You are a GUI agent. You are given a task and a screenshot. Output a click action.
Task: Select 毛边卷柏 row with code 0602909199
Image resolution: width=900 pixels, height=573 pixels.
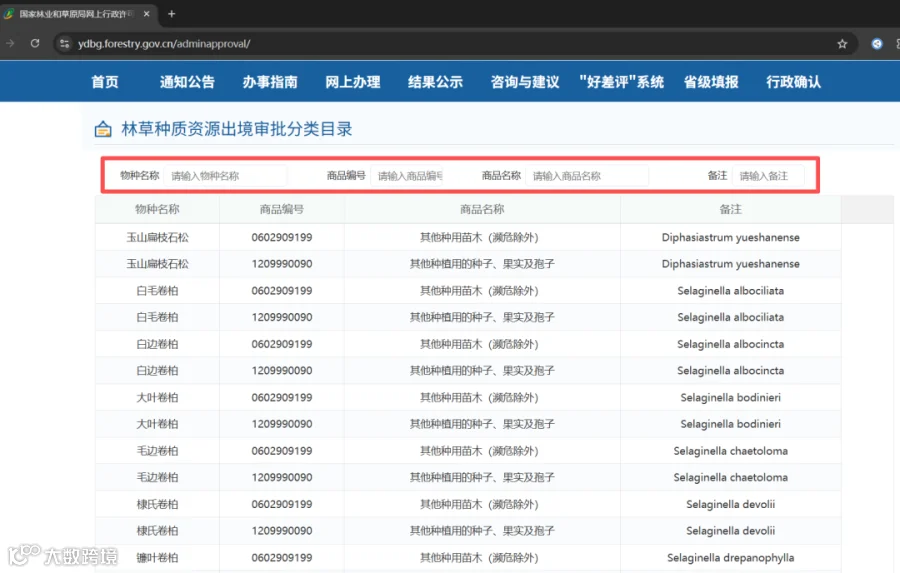(x=468, y=451)
